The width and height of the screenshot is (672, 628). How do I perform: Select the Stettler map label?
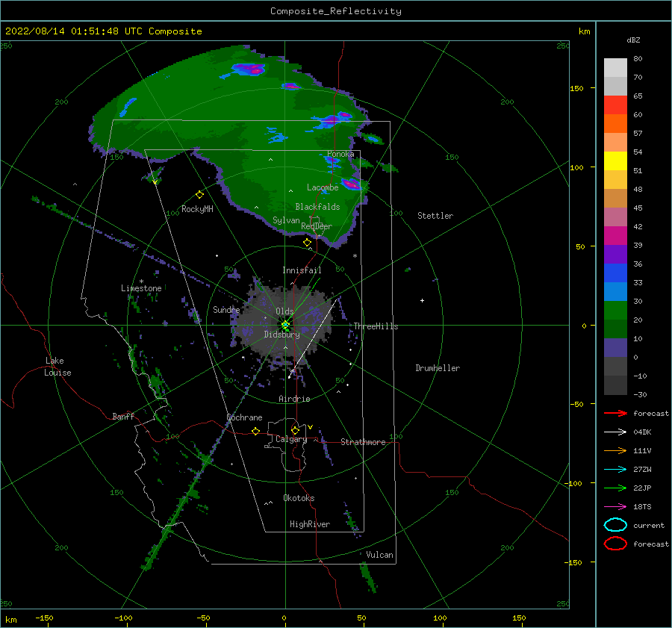coord(435,216)
